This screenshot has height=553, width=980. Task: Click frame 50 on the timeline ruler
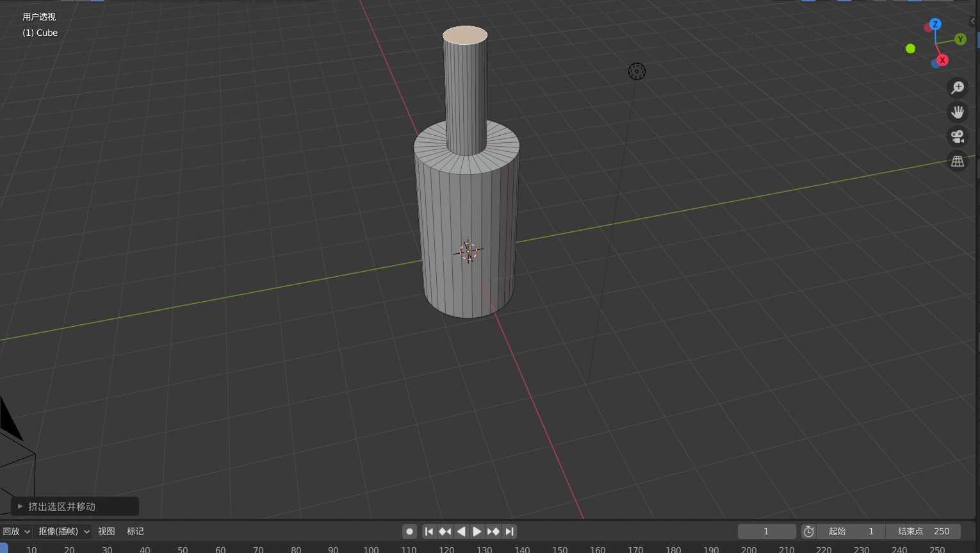click(183, 550)
